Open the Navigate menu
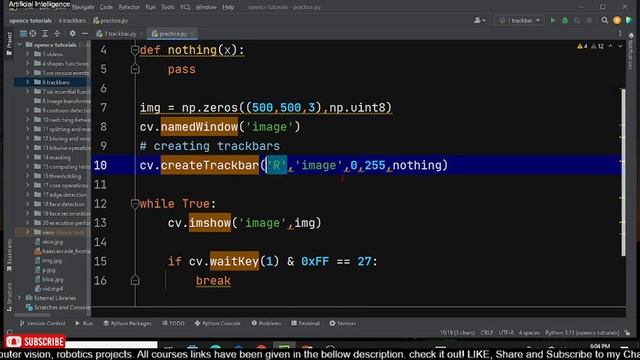The width and height of the screenshot is (640, 360). pyautogui.click(x=83, y=7)
